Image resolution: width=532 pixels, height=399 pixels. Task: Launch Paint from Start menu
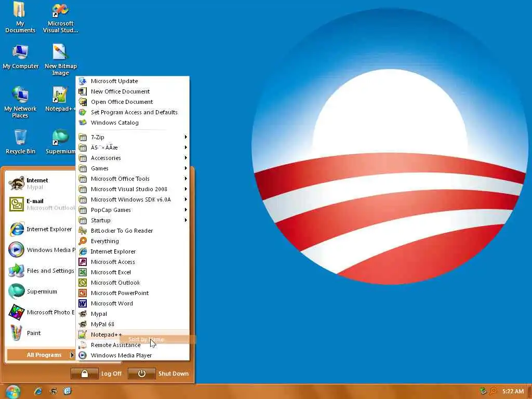click(x=41, y=333)
